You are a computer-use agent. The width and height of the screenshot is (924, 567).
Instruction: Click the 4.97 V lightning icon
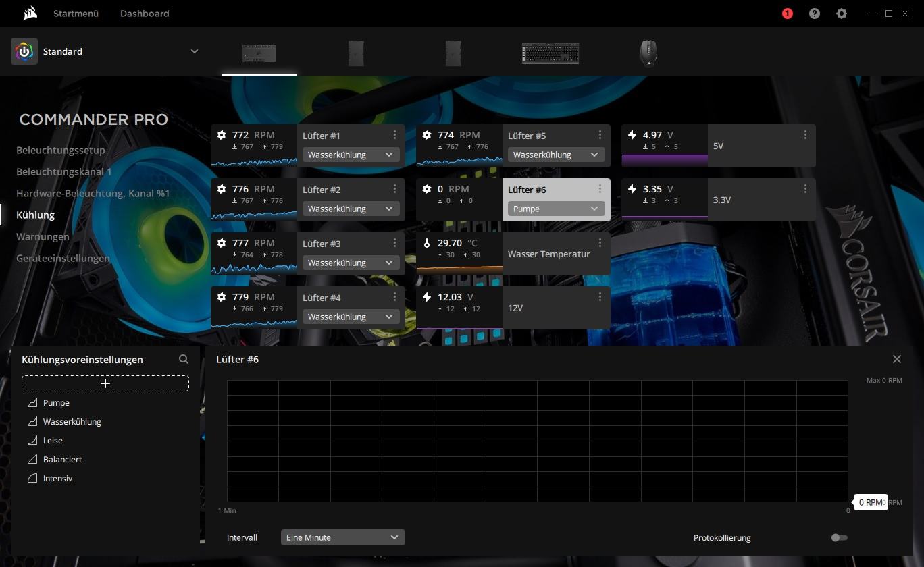[x=632, y=135]
